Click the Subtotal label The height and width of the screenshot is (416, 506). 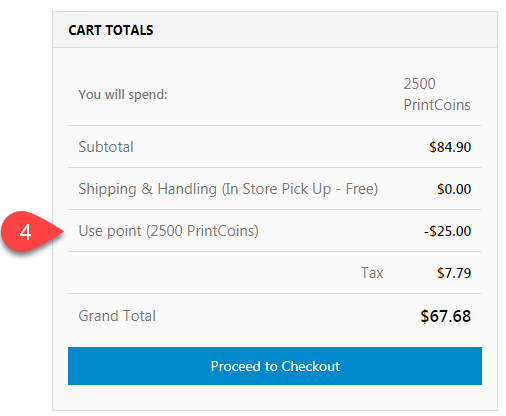[106, 147]
